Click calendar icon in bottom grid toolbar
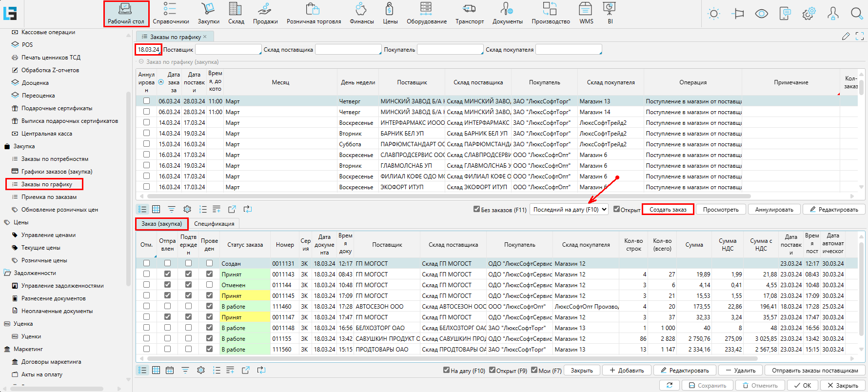 tap(170, 371)
